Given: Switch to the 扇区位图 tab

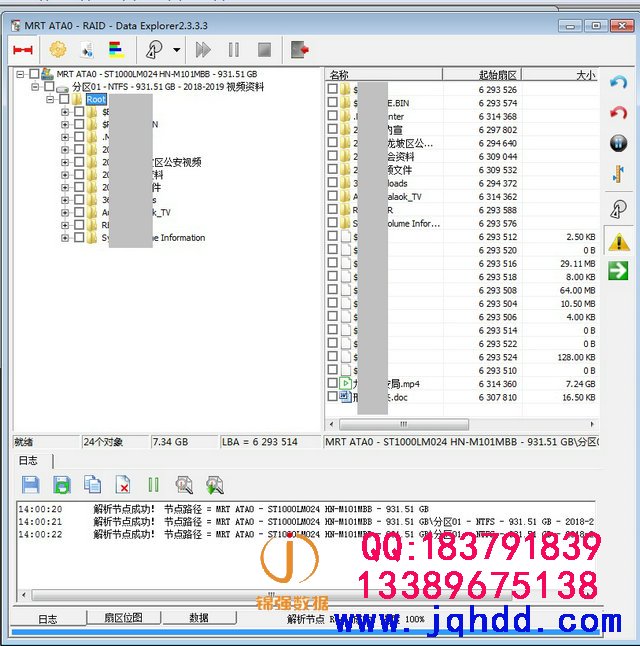Looking at the screenshot, I should click(x=123, y=617).
